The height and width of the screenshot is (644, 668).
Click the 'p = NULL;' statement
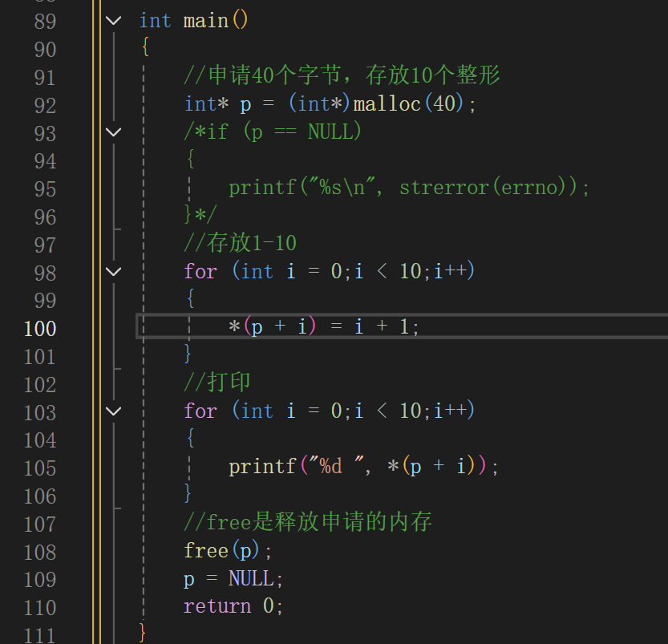click(233, 579)
